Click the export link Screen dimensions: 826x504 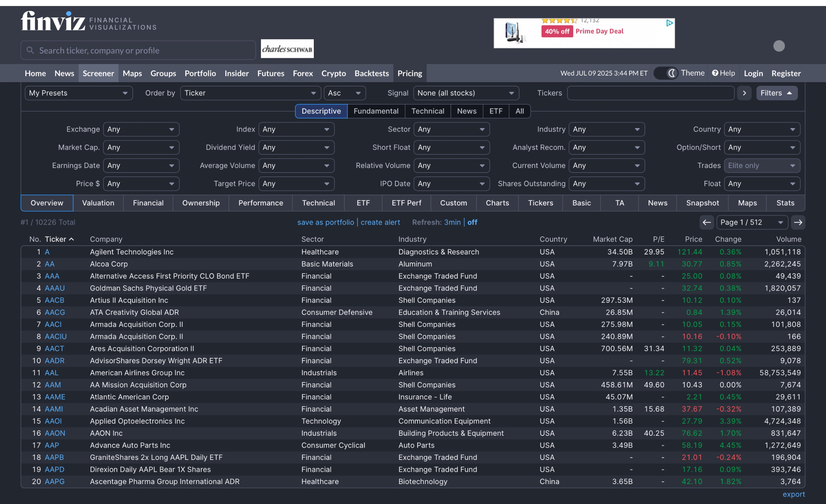pyautogui.click(x=793, y=494)
